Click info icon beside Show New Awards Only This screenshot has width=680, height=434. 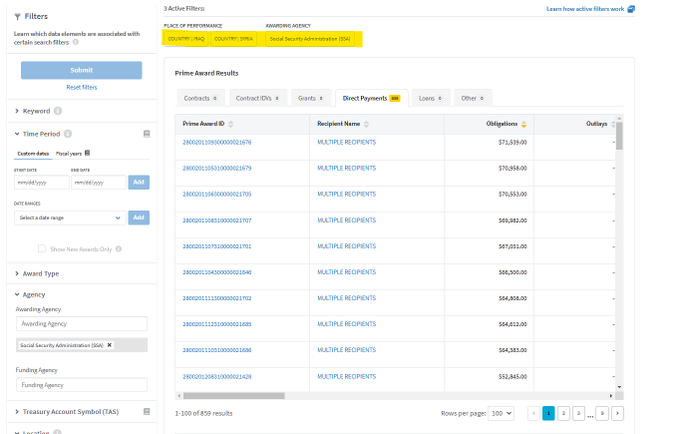[118, 248]
